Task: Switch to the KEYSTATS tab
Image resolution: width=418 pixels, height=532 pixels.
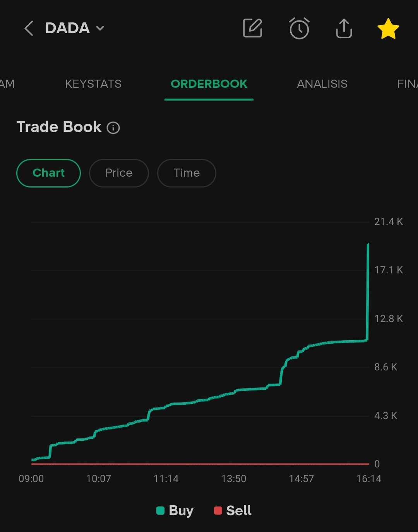Action: (93, 84)
